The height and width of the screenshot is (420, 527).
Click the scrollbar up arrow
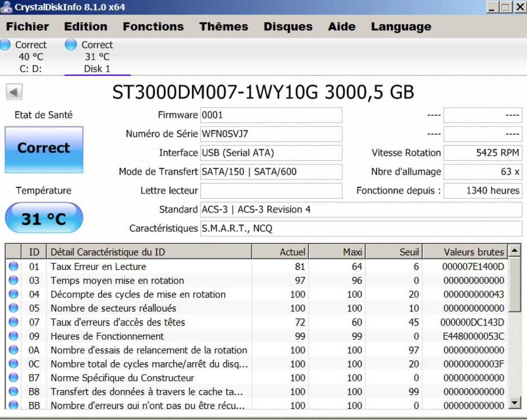coord(515,250)
